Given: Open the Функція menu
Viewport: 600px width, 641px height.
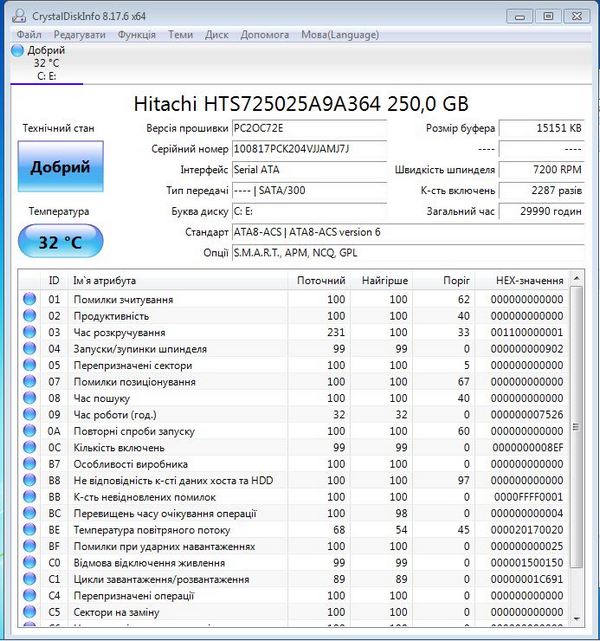Looking at the screenshot, I should [136, 34].
